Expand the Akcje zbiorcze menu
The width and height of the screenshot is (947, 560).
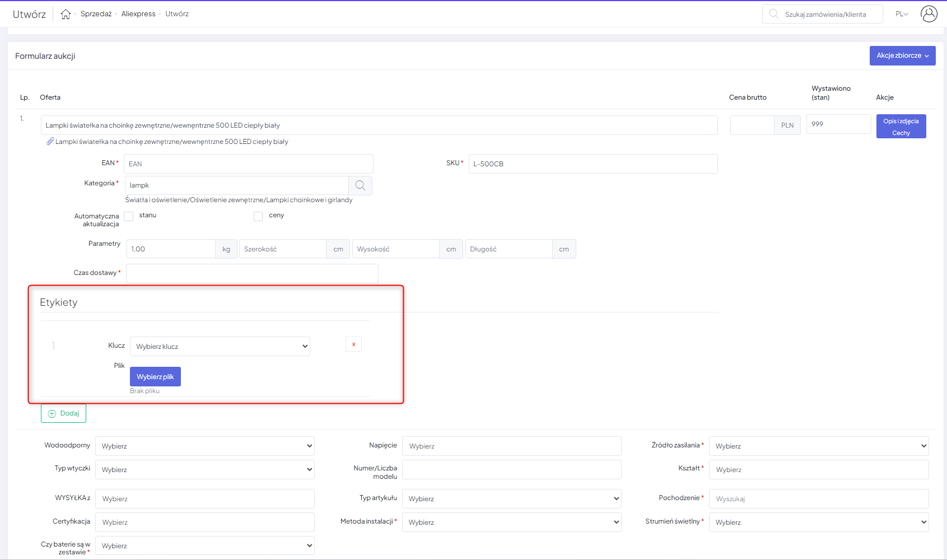(x=902, y=55)
